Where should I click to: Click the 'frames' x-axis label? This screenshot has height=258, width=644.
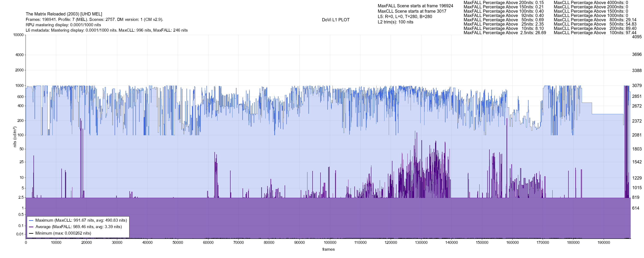pos(328,249)
